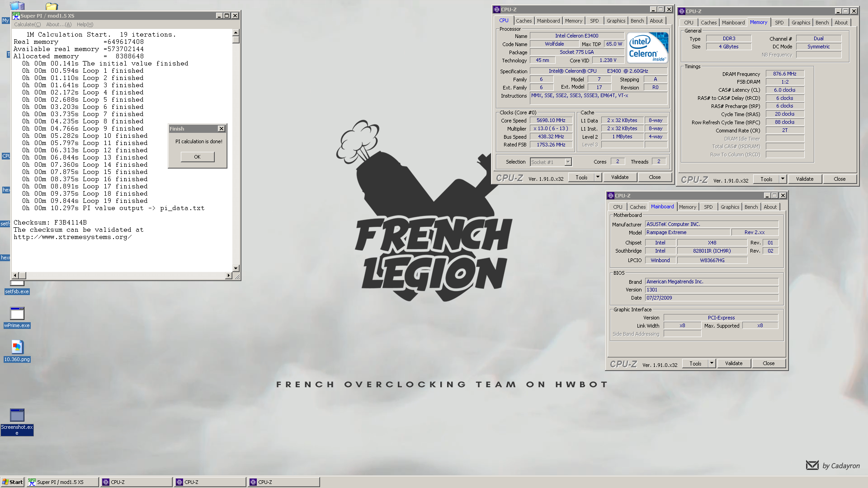Expand Tools dropdown arrow in Mainboard window

click(x=712, y=363)
